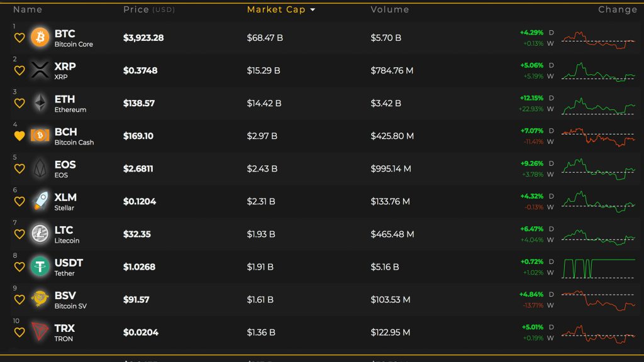The image size is (644, 362).
Task: Click the Bitcoin Cash logo icon
Action: (x=40, y=136)
